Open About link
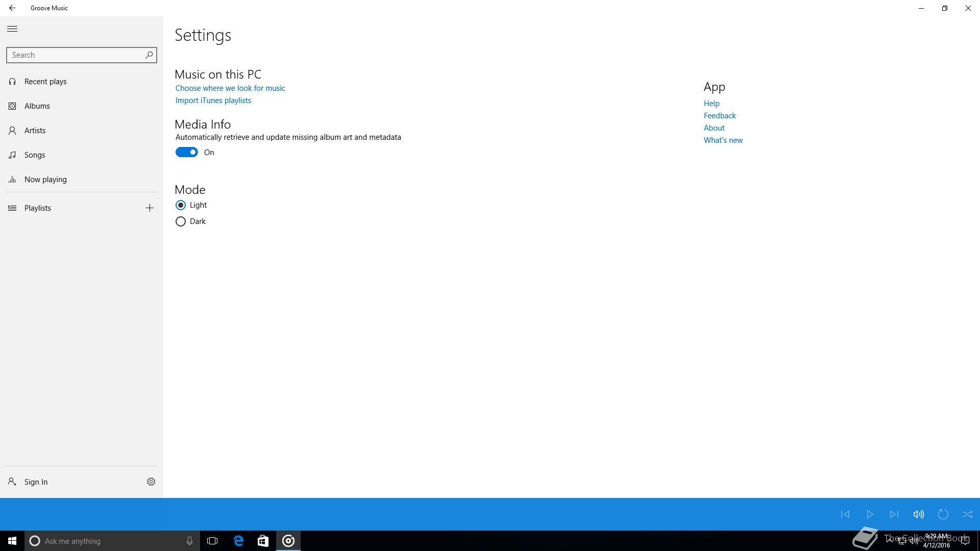 point(714,128)
